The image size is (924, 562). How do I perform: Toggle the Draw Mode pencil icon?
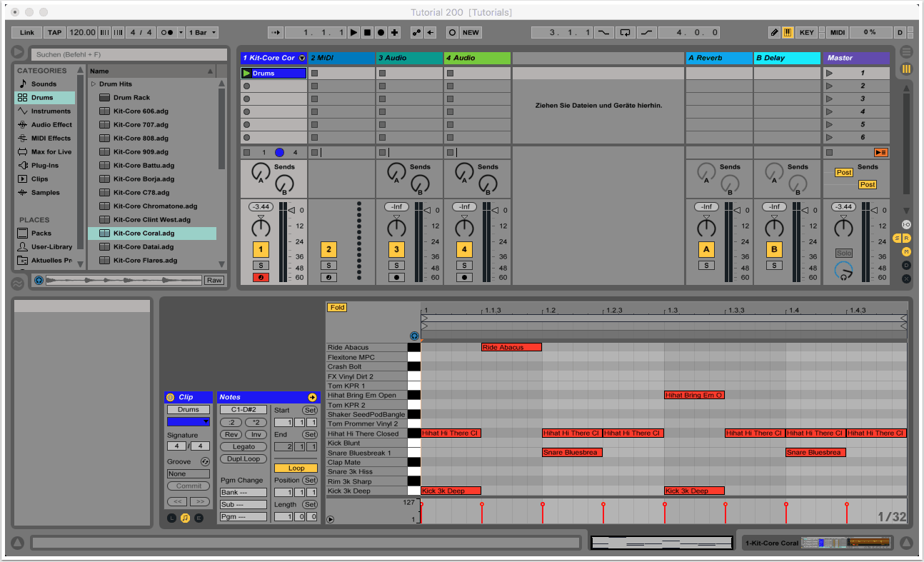774,32
